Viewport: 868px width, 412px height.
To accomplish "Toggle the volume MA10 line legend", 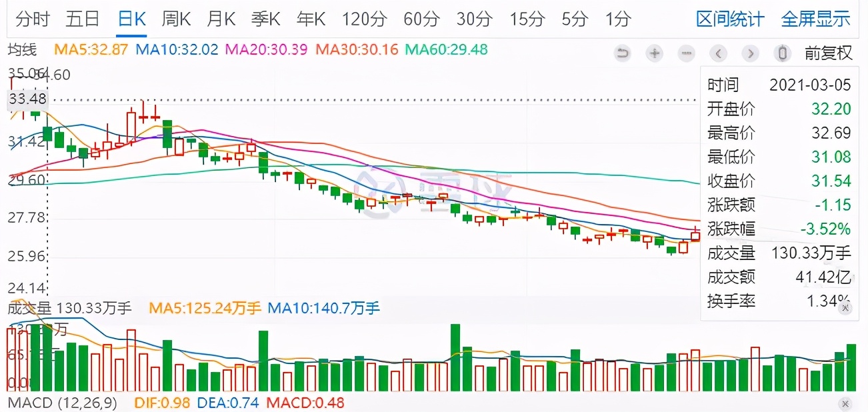I will [324, 307].
